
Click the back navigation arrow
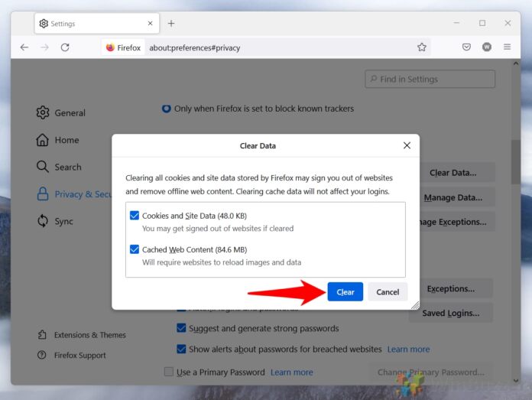(x=24, y=47)
